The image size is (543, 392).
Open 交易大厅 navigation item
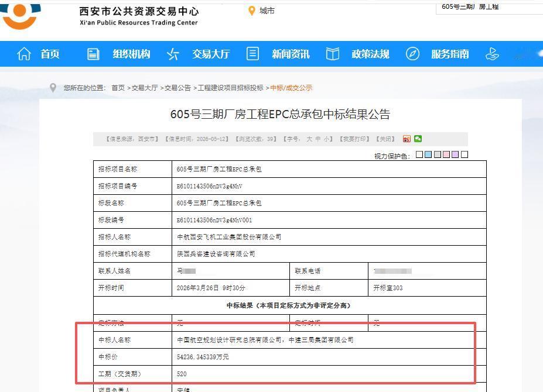click(x=211, y=54)
